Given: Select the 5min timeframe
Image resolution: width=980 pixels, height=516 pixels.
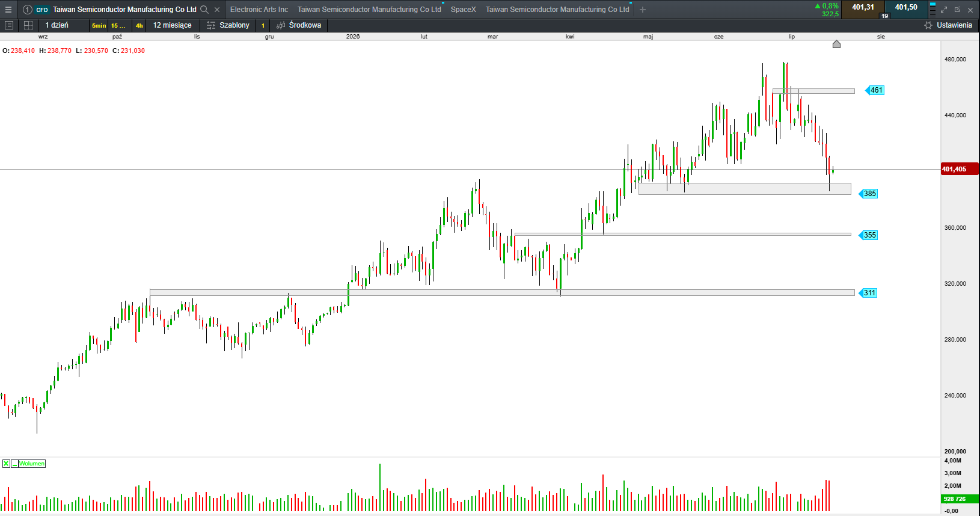Looking at the screenshot, I should [x=99, y=25].
